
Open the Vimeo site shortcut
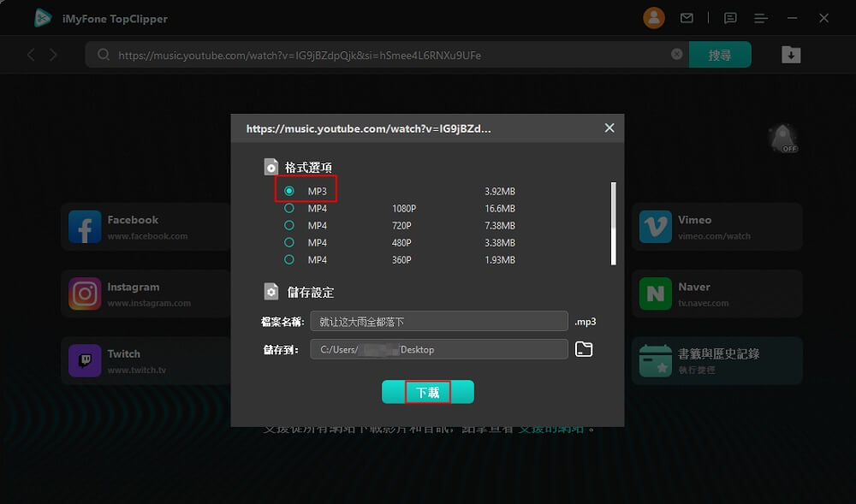pos(716,227)
